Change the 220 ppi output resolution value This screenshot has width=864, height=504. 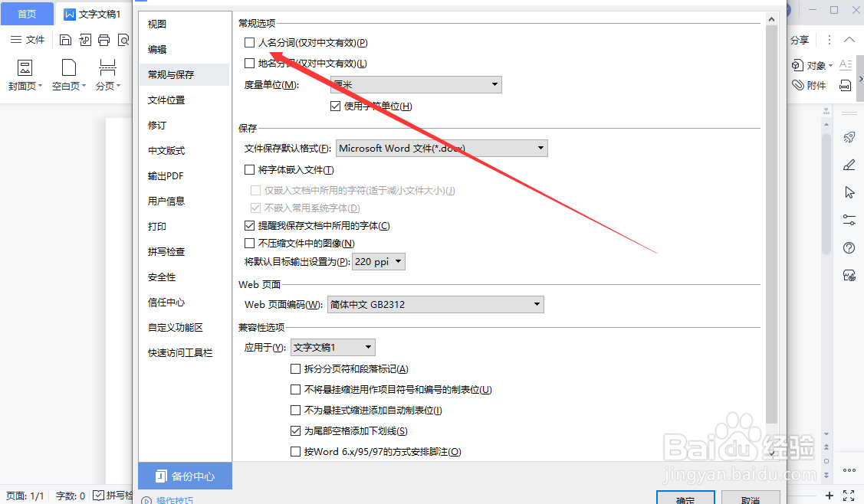tap(378, 261)
